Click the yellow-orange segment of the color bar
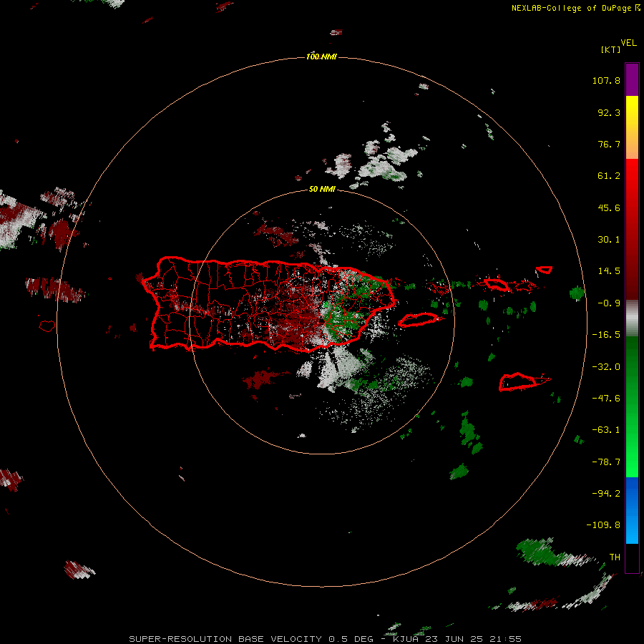 pos(632,127)
